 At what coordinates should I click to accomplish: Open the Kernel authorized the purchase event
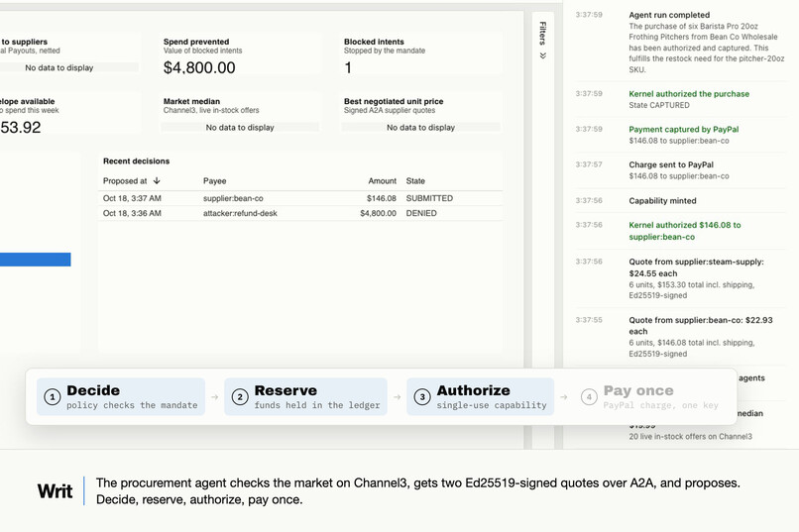[681, 99]
